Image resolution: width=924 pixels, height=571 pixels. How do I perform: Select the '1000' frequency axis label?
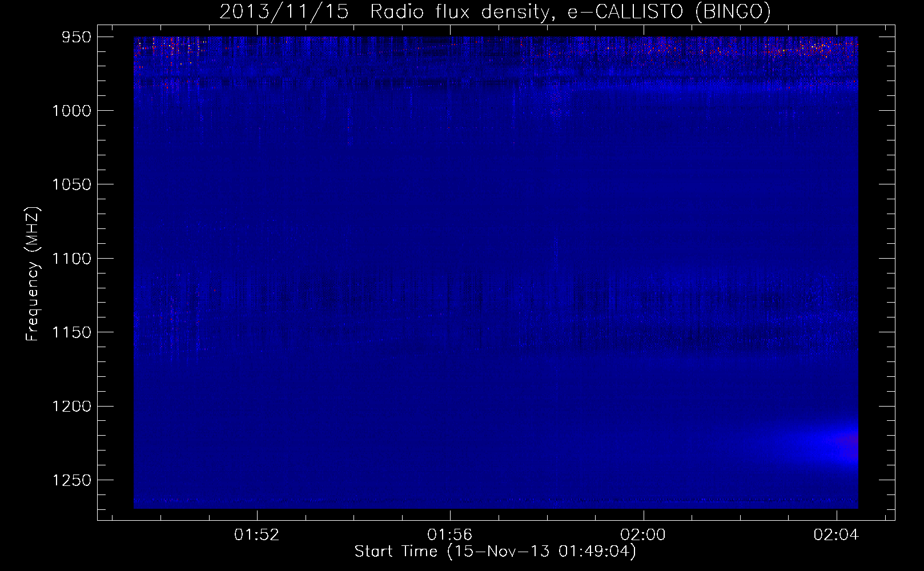pos(71,111)
